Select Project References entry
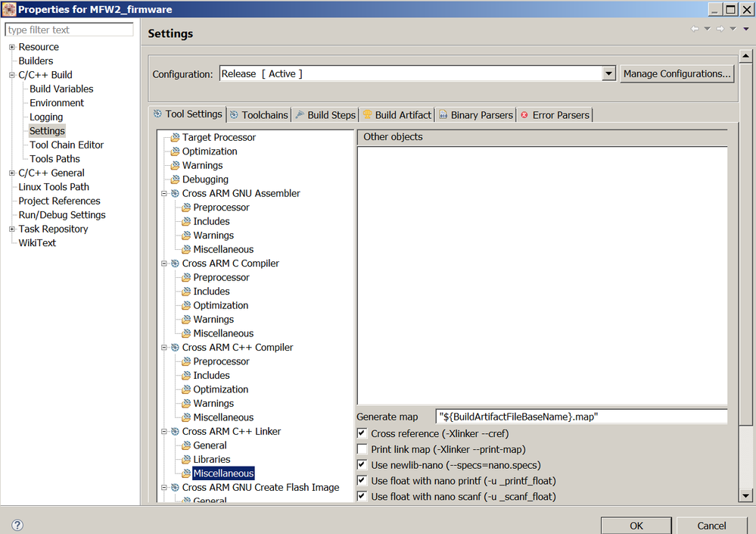The height and width of the screenshot is (534, 756). coord(59,201)
